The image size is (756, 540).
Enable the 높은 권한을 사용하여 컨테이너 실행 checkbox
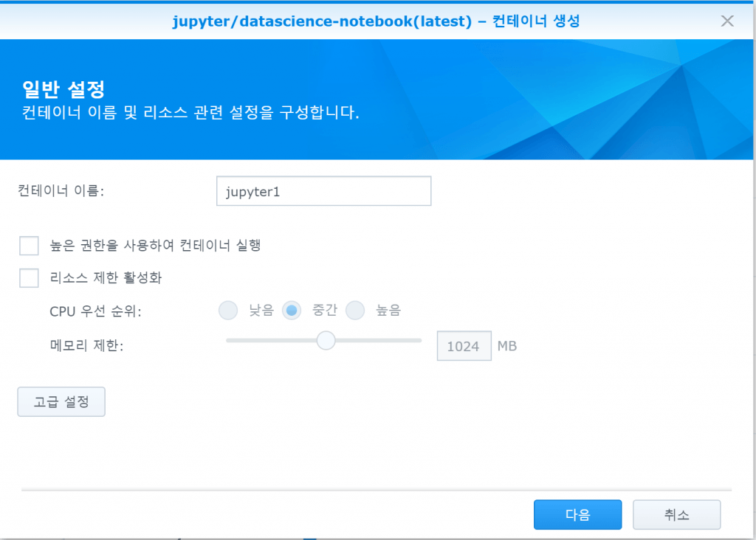(29, 245)
